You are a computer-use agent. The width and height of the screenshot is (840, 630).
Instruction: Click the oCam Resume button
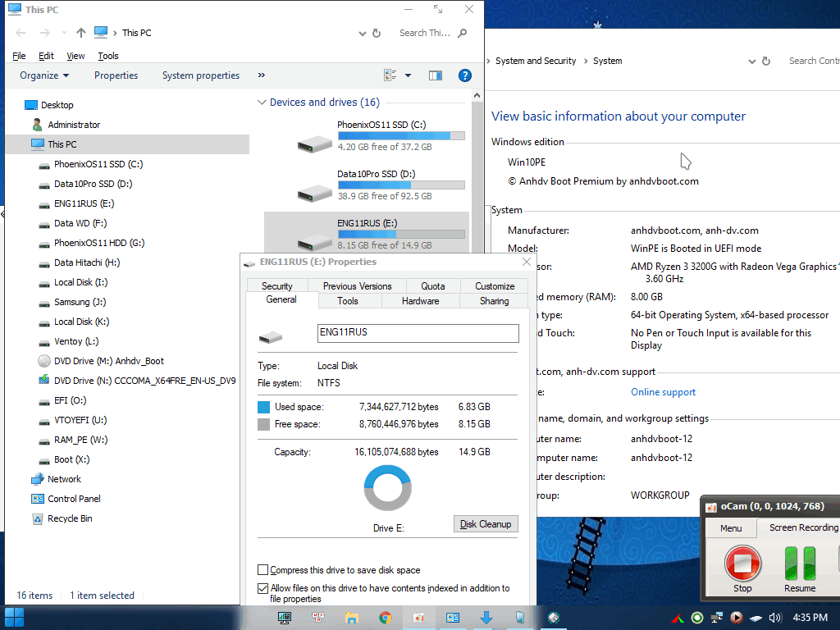click(x=800, y=569)
